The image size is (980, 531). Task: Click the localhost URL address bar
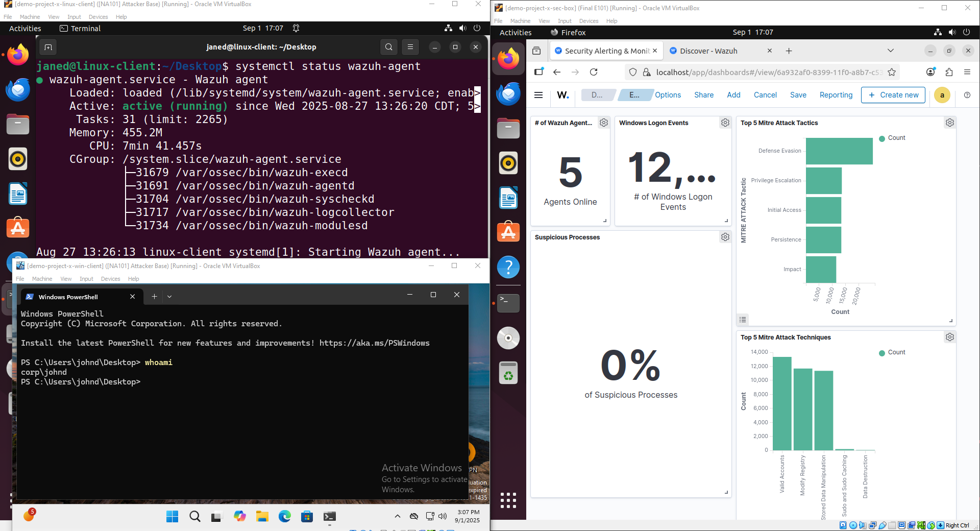pos(766,73)
